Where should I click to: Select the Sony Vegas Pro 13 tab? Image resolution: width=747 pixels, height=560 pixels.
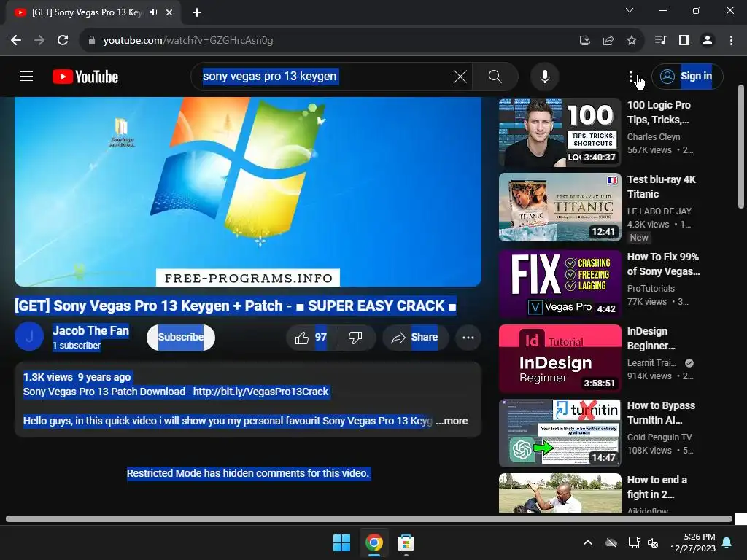[x=87, y=12]
